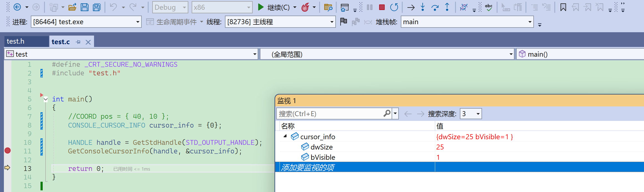Open the navigate backward history dropdown
Image resolution: width=644 pixels, height=192 pixels.
coord(27,7)
